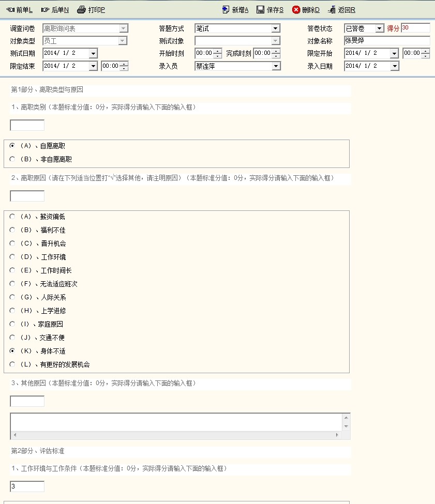Open the 测试日期 date picker dropdown
Viewport: 435px width, 504px height.
coord(93,53)
